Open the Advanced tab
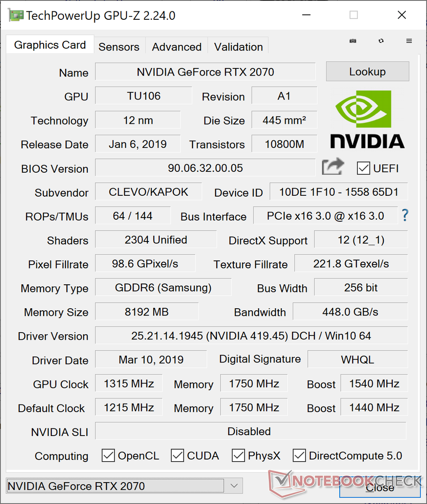This screenshot has height=504, width=427. (177, 47)
